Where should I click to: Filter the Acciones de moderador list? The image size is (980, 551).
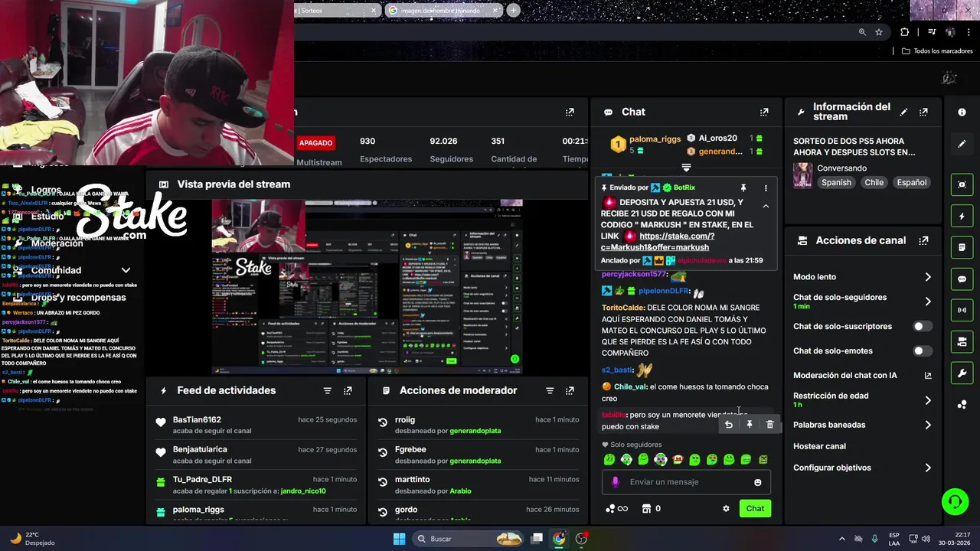coord(550,390)
